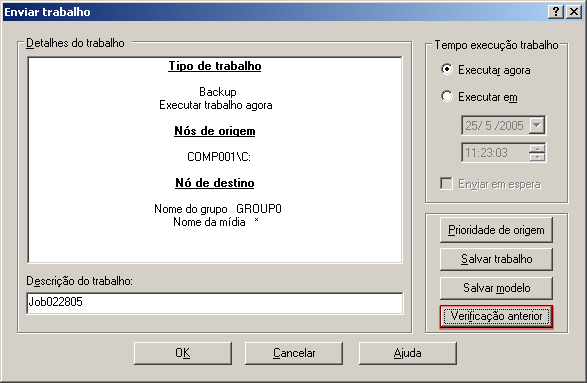
Task: Open help with the Ajuda button
Action: point(408,353)
